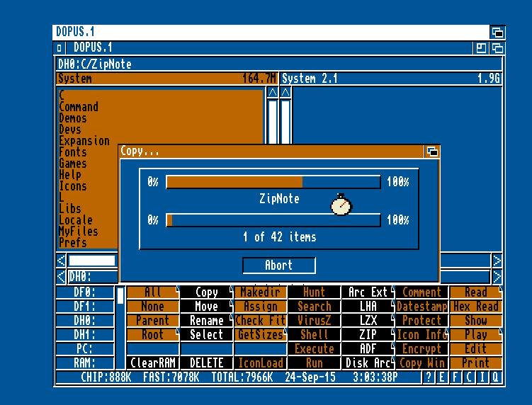Image resolution: width=532 pixels, height=405 pixels.
Task: Click the Search button
Action: (315, 307)
